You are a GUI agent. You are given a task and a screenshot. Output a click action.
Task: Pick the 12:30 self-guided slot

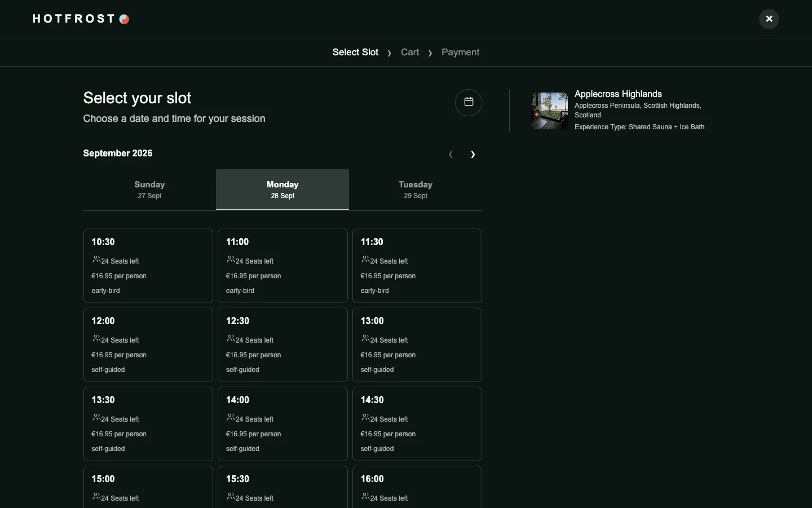(x=283, y=345)
